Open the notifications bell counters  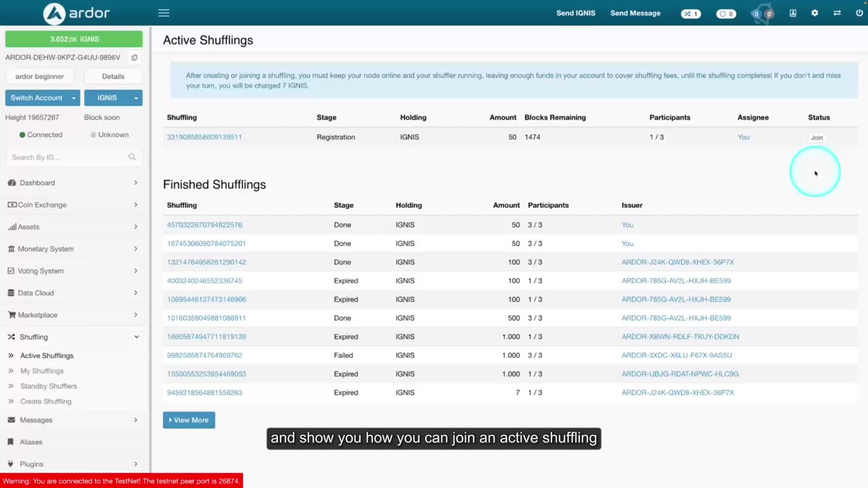(763, 14)
